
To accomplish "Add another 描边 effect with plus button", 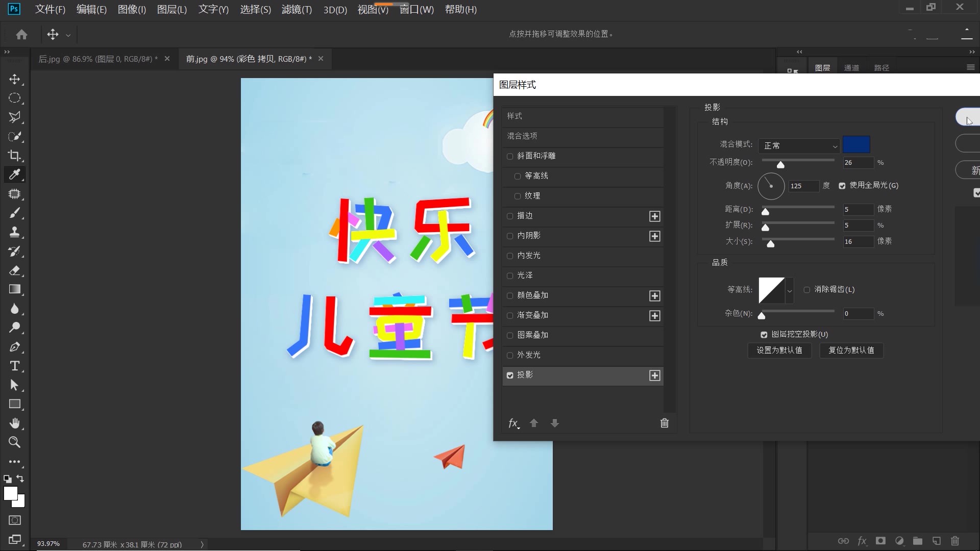I will click(x=655, y=216).
